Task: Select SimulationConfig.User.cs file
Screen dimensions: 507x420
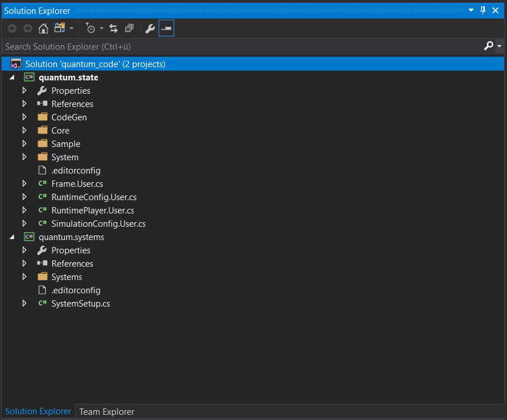Action: [98, 224]
